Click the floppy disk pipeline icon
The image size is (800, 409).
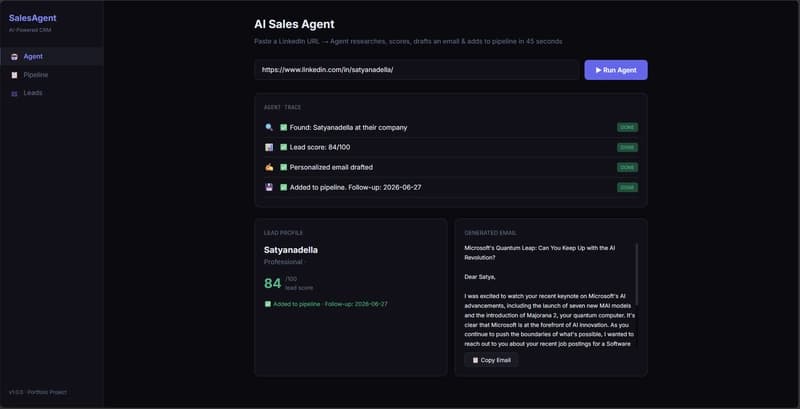[269, 187]
